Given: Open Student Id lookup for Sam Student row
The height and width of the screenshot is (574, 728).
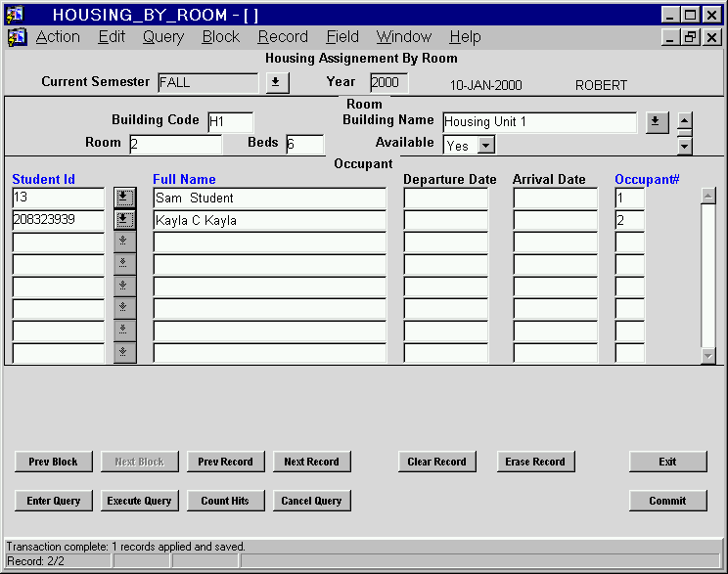Looking at the screenshot, I should click(124, 198).
